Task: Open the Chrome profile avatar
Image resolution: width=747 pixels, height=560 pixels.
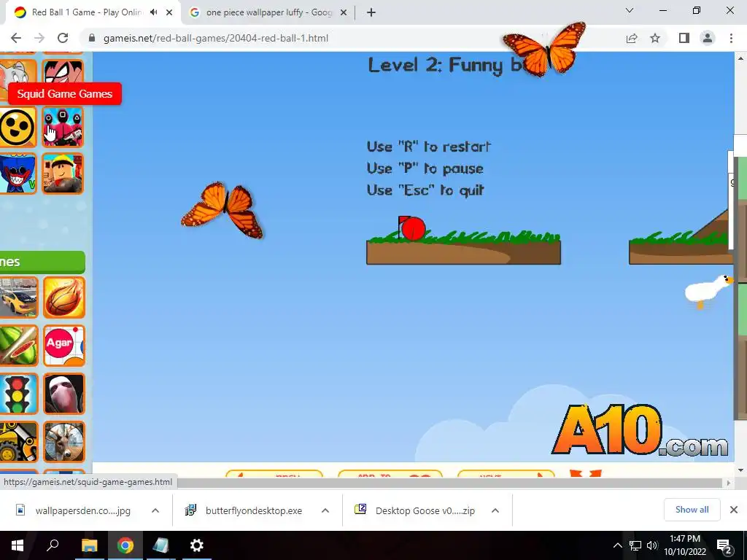Action: [708, 38]
